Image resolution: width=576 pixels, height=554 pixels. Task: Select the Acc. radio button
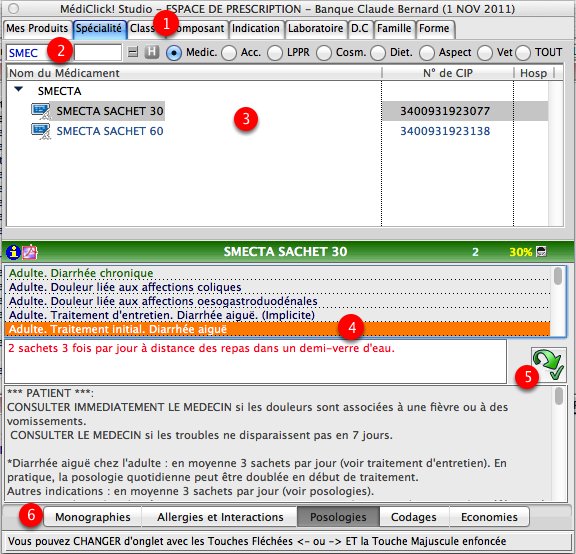(229, 53)
